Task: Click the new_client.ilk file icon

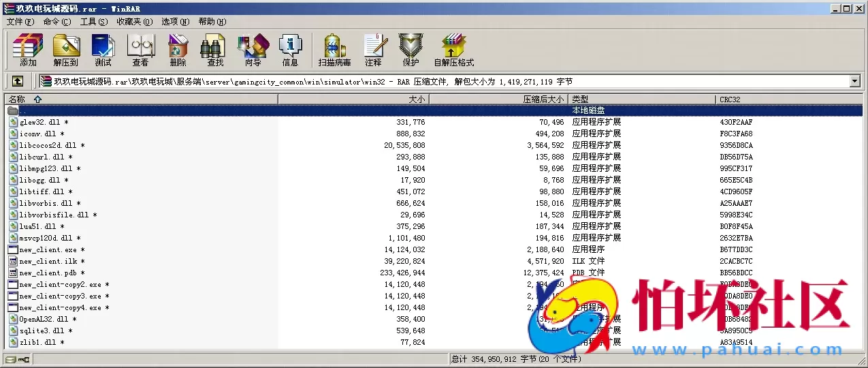Action: (x=13, y=261)
